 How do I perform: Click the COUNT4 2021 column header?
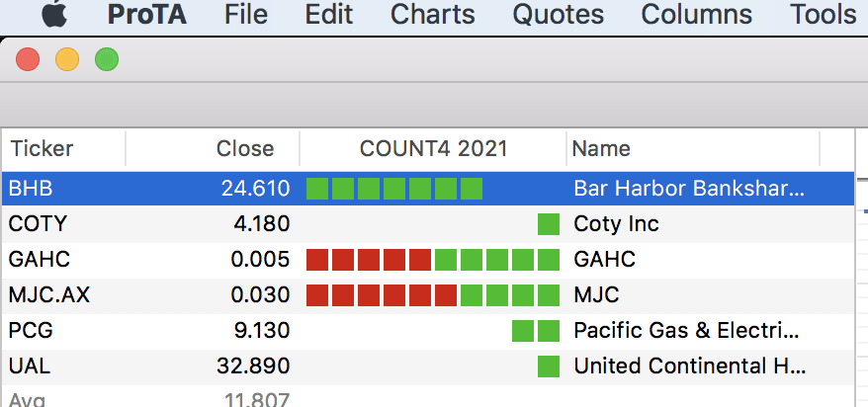tap(433, 149)
